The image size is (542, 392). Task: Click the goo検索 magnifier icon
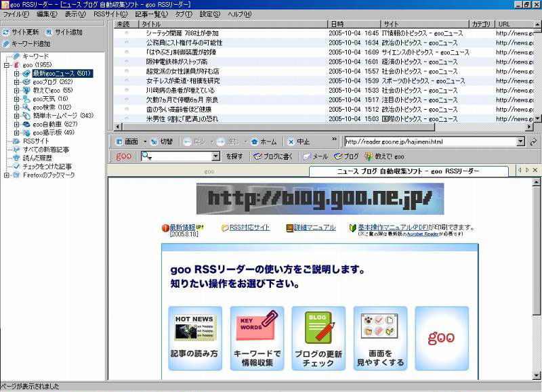click(26, 108)
